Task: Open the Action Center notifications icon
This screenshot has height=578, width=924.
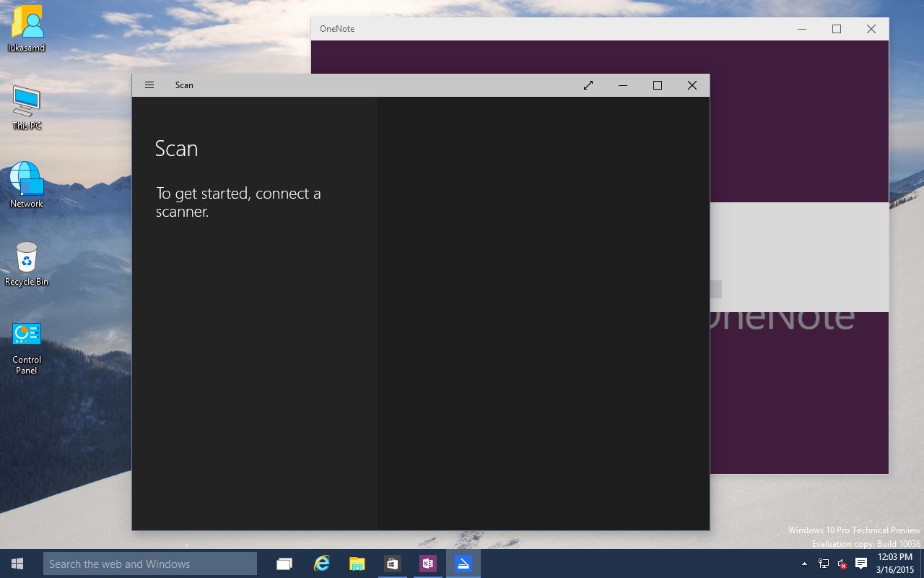Action: pyautogui.click(x=860, y=564)
